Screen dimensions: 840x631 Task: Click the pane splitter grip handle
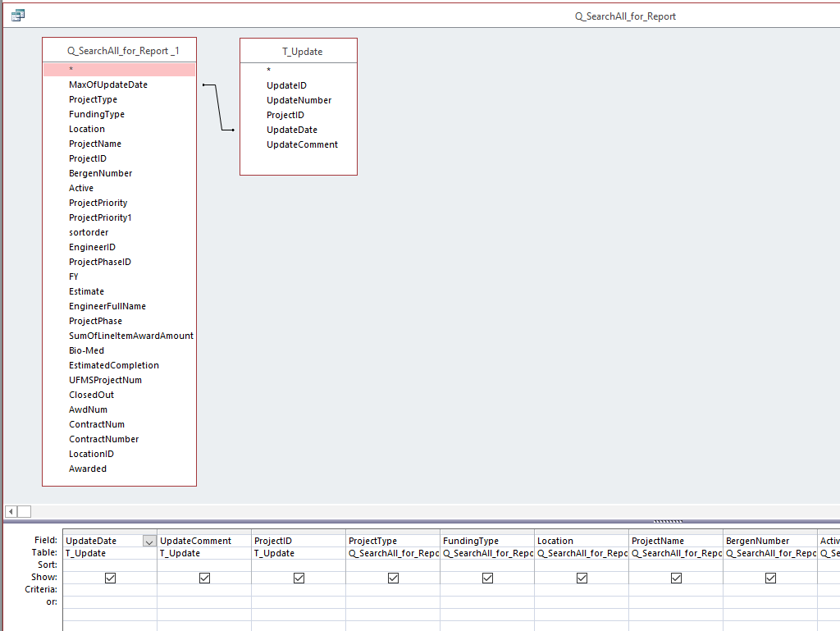click(x=668, y=521)
